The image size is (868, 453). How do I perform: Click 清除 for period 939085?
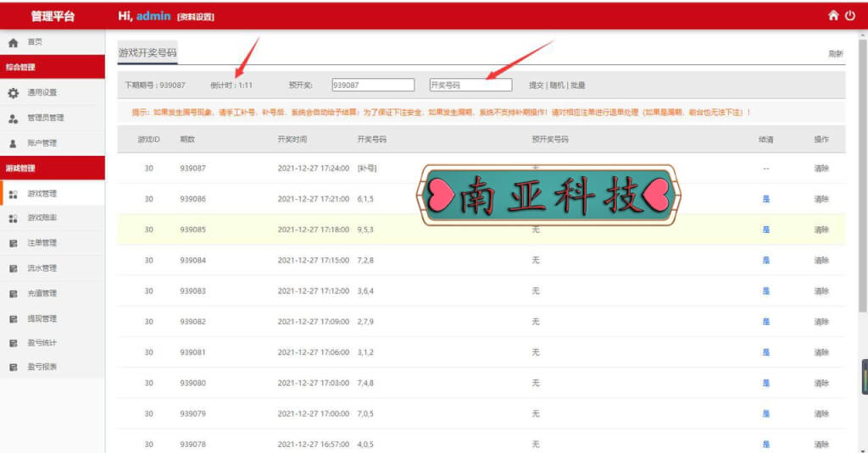point(821,229)
